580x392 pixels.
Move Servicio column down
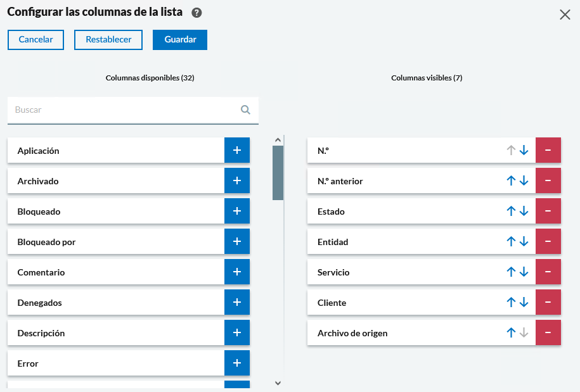click(524, 272)
